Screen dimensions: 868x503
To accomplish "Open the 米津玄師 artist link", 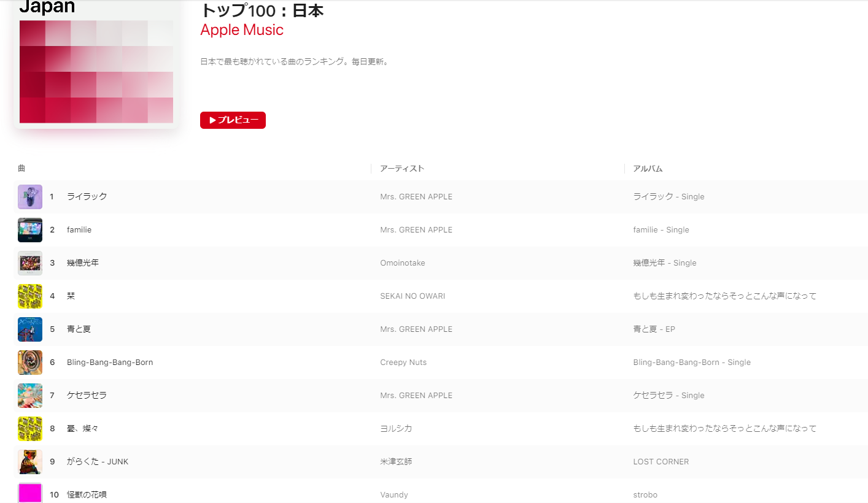I will click(x=396, y=462).
